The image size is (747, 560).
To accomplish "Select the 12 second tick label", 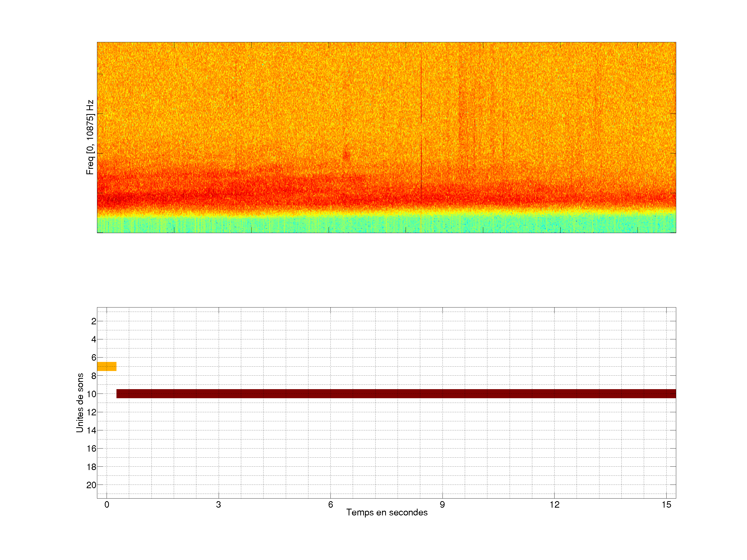I will (x=554, y=505).
